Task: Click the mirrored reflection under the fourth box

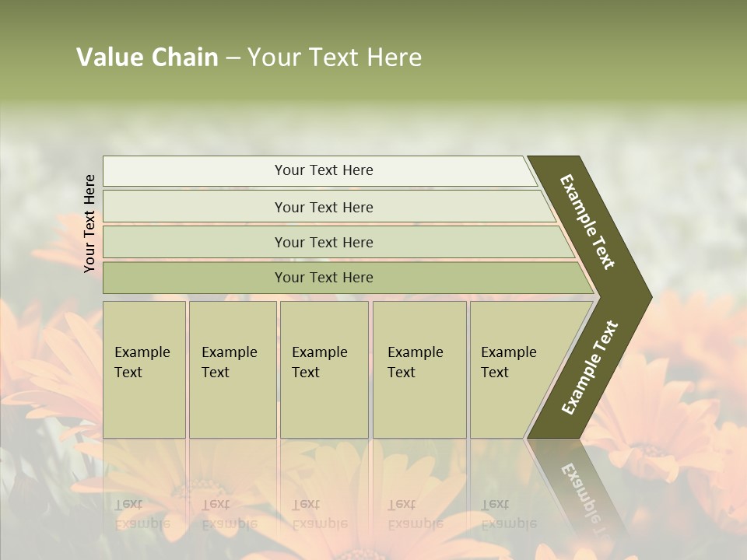Action: coord(416,514)
